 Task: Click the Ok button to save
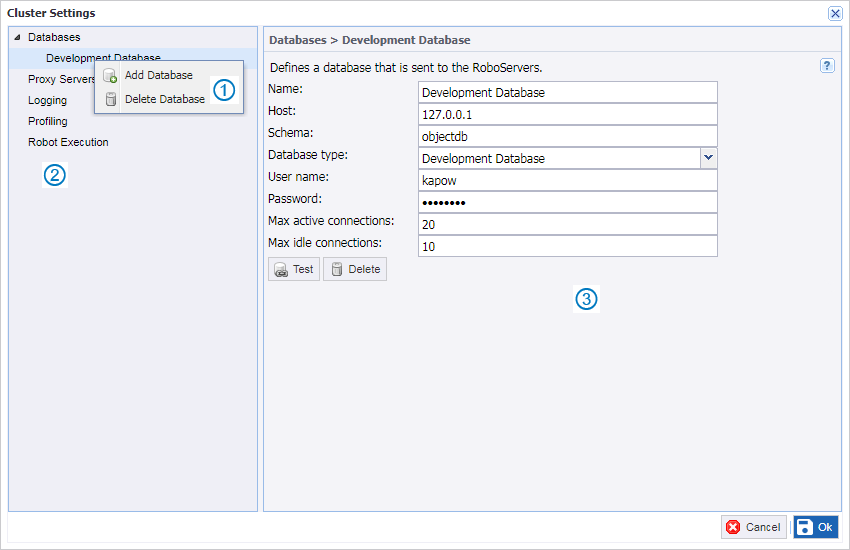pyautogui.click(x=815, y=527)
